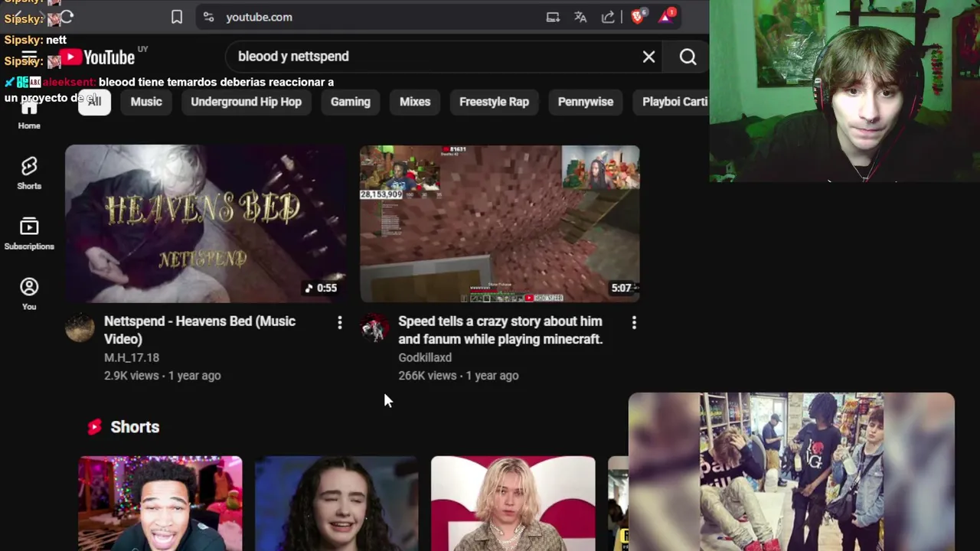
Task: Play the Minecraft gameplay thumbnail
Action: [x=500, y=223]
